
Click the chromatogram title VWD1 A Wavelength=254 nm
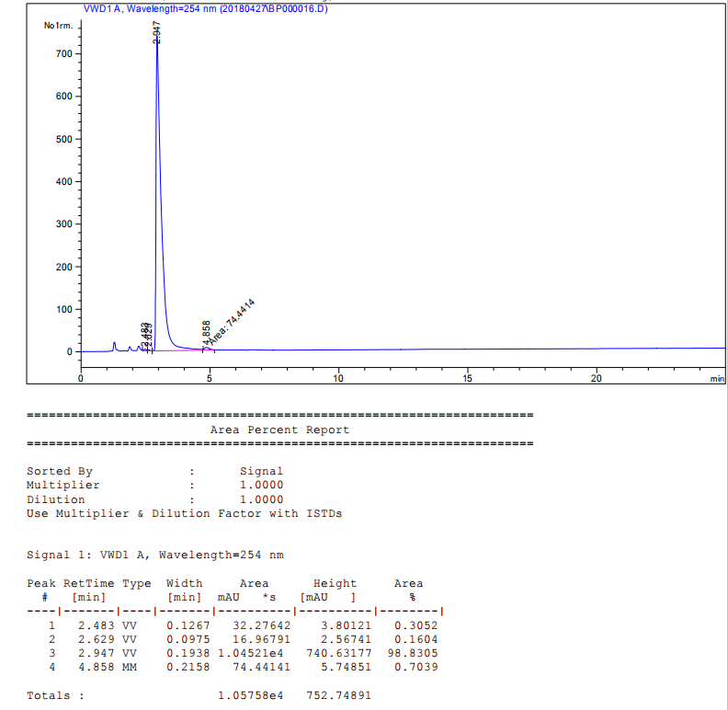point(205,9)
